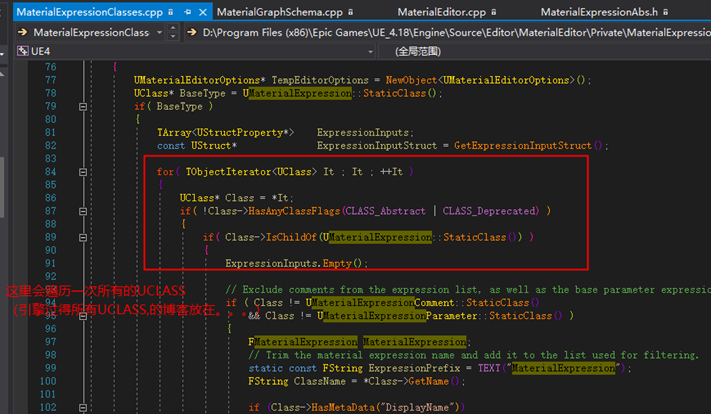711x414 pixels.
Task: Collapse the HasAnyClassFlags if block at line 87
Action: point(83,211)
